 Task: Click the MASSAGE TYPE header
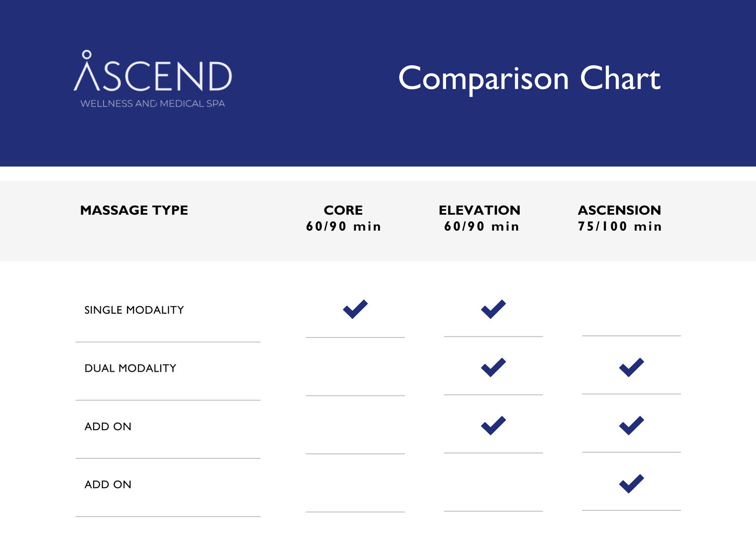[134, 210]
